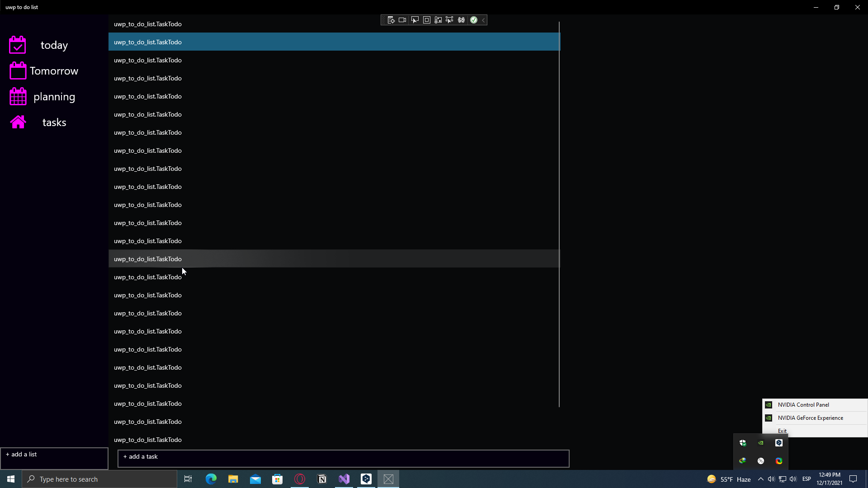The image size is (868, 488).
Task: Click the Tomorrow calendar icon
Action: click(18, 70)
